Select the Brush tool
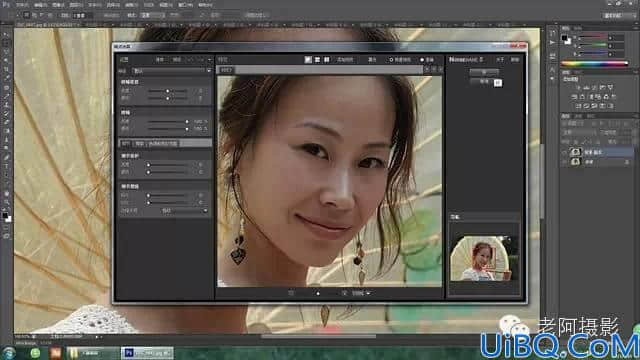This screenshot has height=360, width=640. [6, 96]
